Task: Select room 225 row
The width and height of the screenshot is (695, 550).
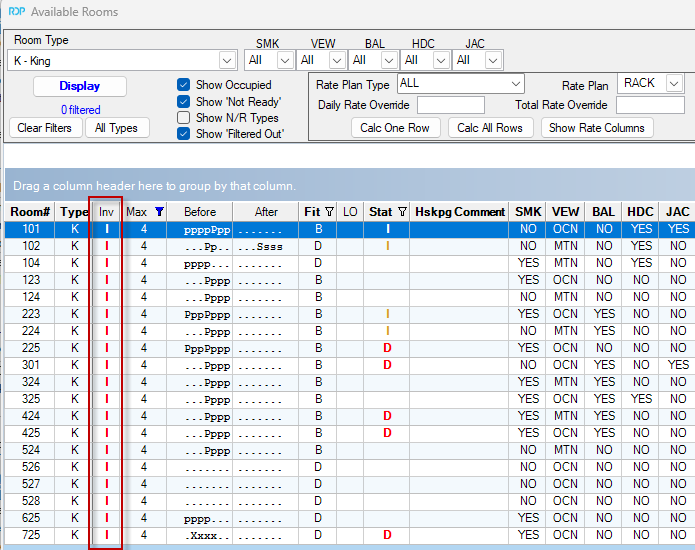Action: (x=350, y=348)
